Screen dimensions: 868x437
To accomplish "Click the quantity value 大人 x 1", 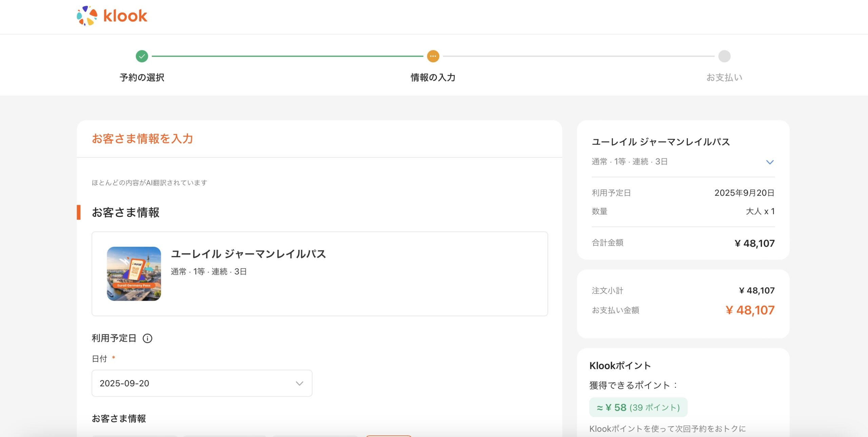I will tap(760, 212).
